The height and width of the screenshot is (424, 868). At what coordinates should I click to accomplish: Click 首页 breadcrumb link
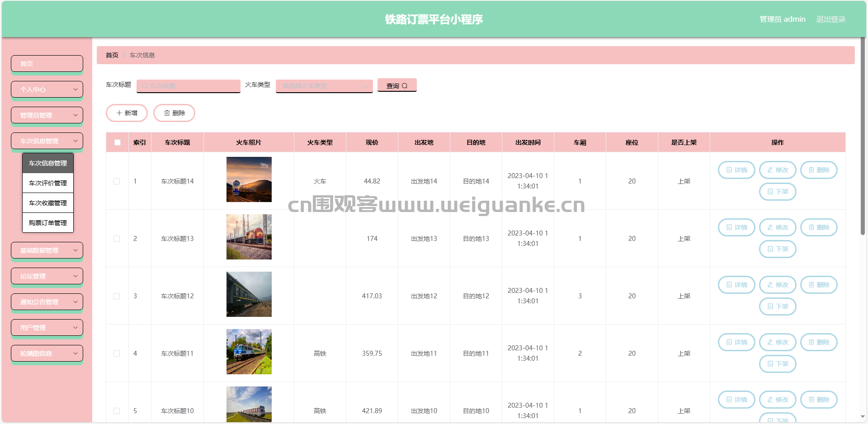click(112, 55)
